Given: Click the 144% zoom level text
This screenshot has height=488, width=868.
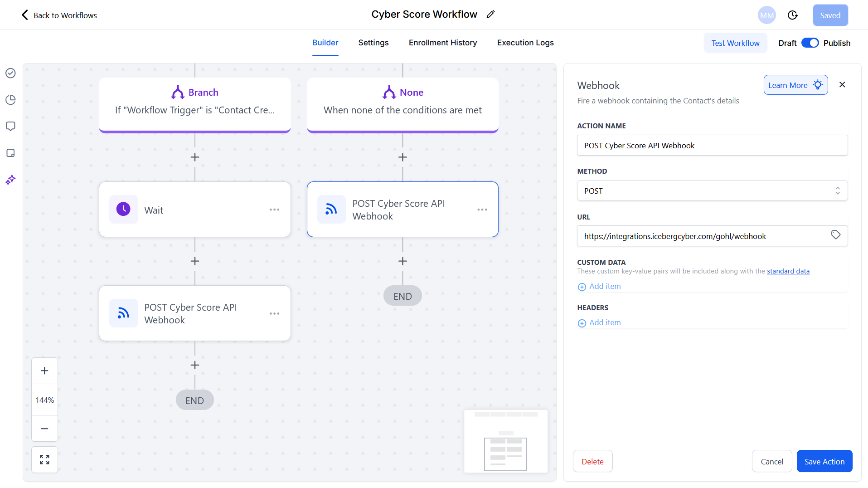Looking at the screenshot, I should 44,400.
